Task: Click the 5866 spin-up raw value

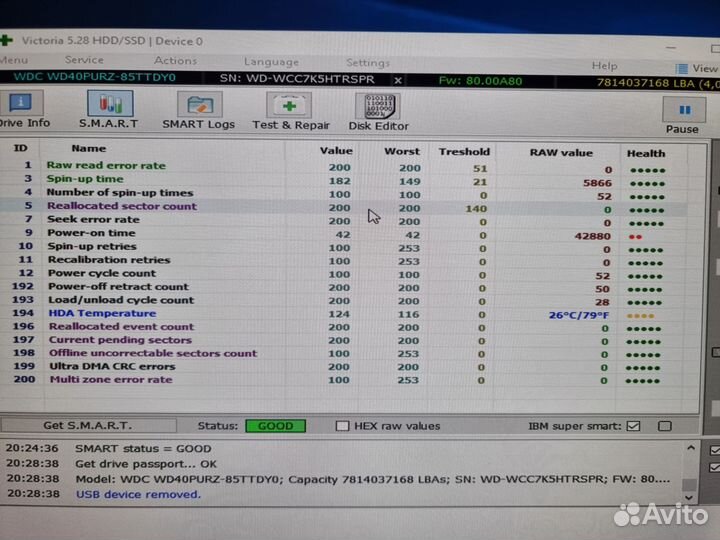Action: 597,183
